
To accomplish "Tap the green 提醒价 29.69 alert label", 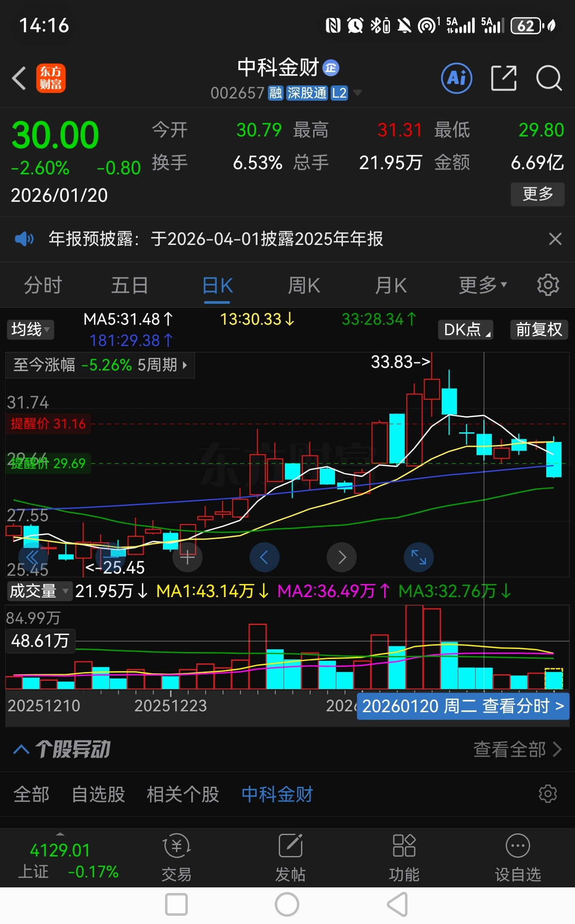I will [x=48, y=463].
